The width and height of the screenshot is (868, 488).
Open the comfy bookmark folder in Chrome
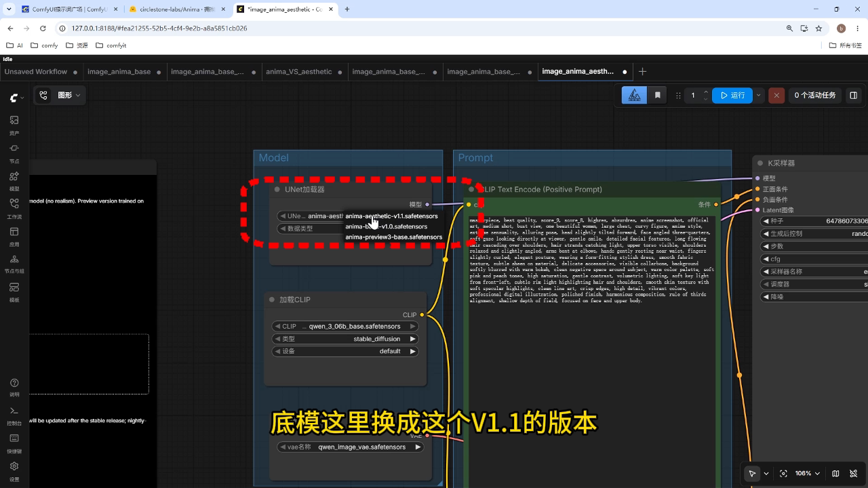tap(44, 45)
